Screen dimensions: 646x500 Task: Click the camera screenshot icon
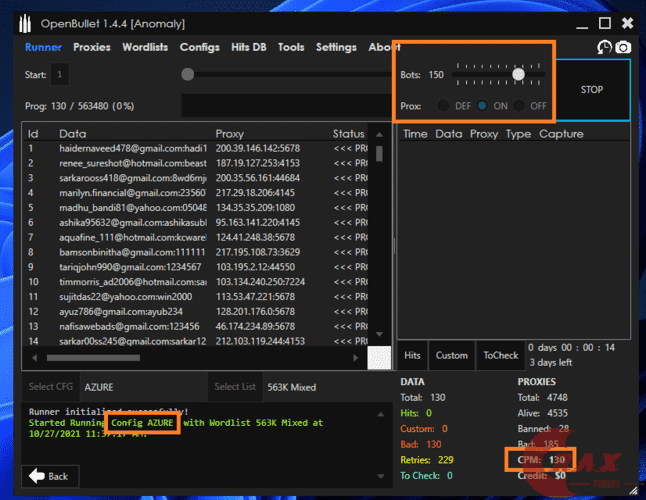pos(623,47)
